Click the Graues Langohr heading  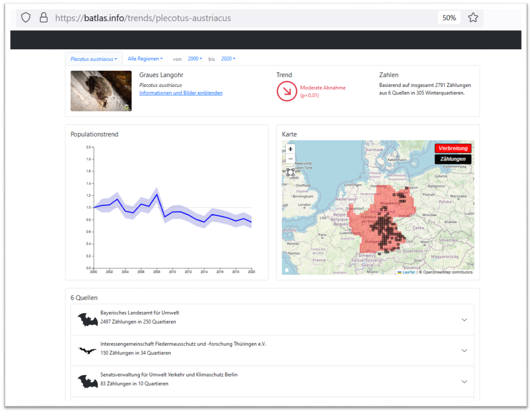click(x=161, y=75)
